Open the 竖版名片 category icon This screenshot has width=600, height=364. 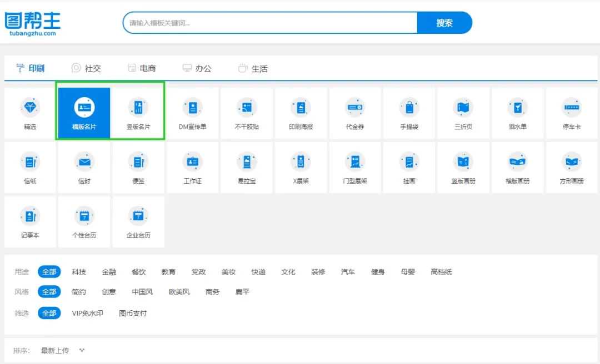(138, 107)
